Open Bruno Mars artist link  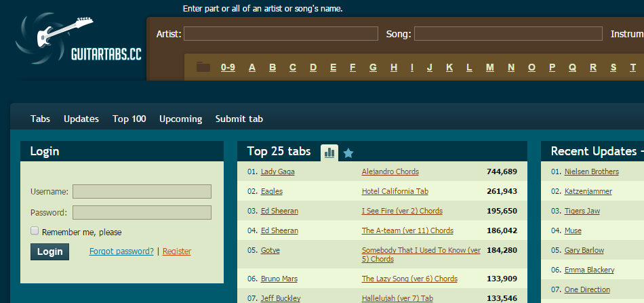click(x=279, y=279)
